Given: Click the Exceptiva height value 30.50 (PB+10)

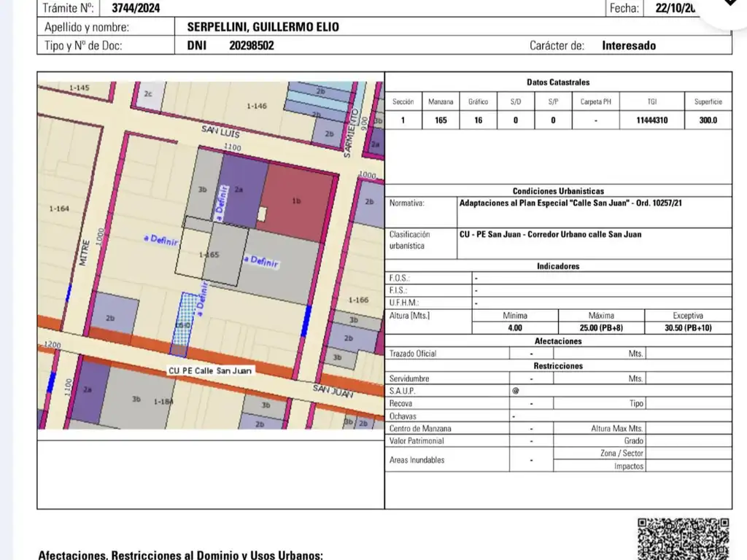Looking at the screenshot, I should click(x=689, y=327).
